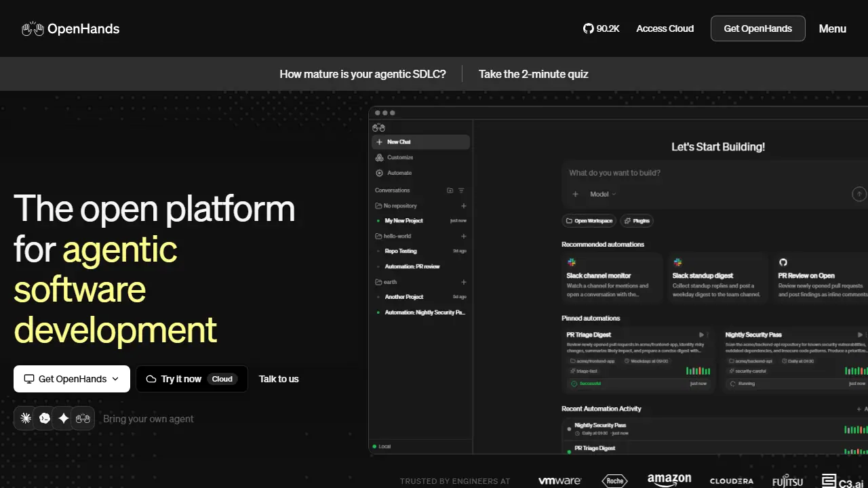
Task: Open the Slack standup digest automation card
Action: pyautogui.click(x=717, y=278)
